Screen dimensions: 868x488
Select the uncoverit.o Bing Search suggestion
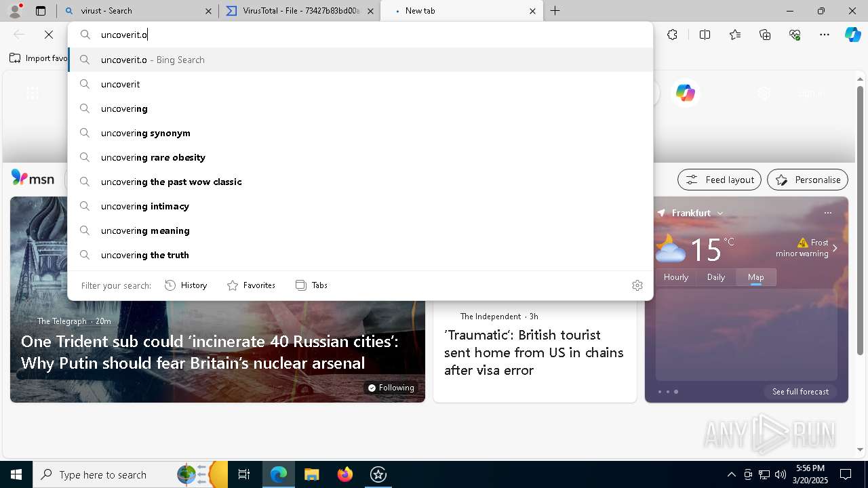pos(361,60)
